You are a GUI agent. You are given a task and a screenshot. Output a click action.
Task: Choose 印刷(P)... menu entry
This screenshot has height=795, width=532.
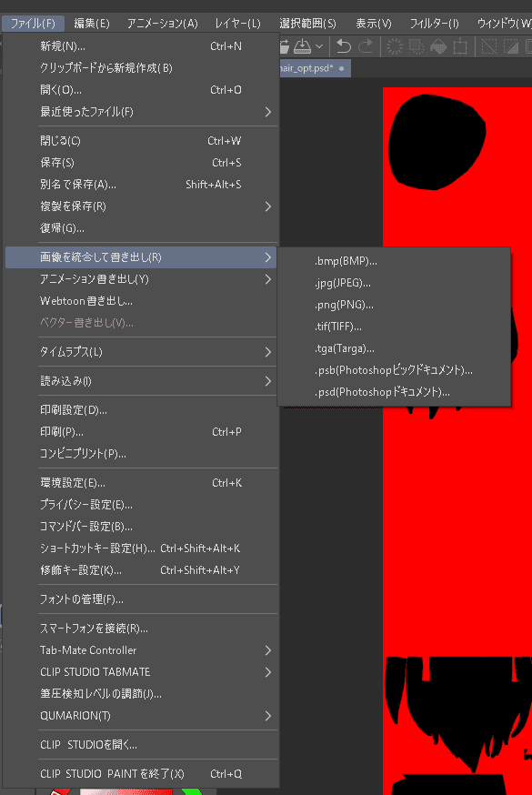click(141, 431)
